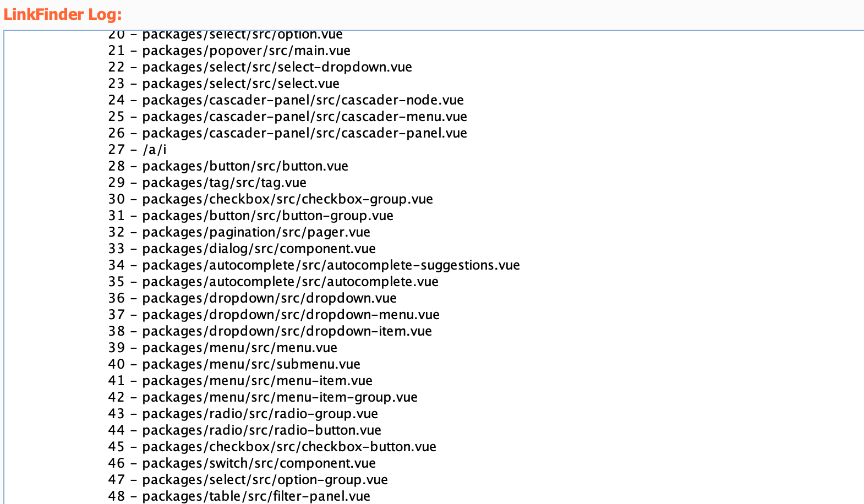Click the menu-item-group.vue line
864x504 pixels.
click(x=280, y=397)
